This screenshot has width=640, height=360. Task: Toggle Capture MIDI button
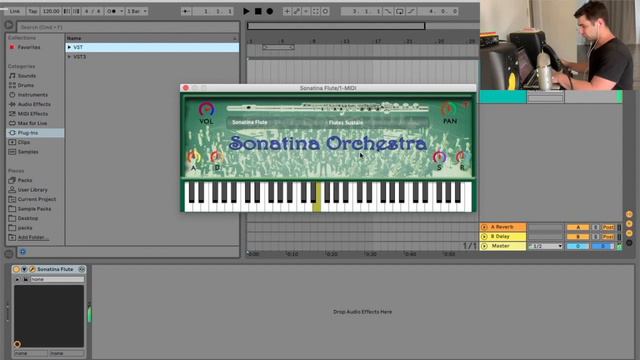coord(316,11)
